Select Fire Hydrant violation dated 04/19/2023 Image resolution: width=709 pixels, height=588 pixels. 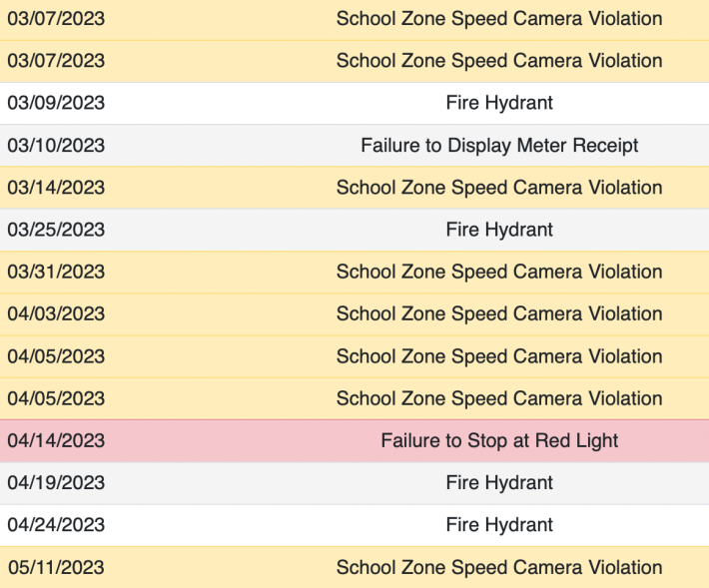coord(499,483)
